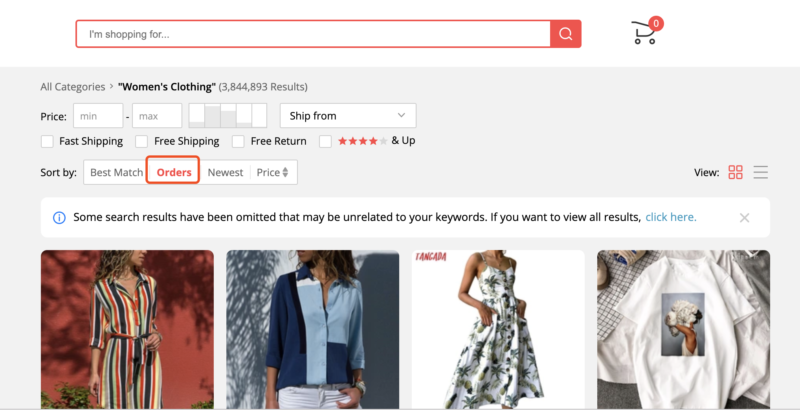Viewport: 800px width, 412px height.
Task: Click the magnifier search button
Action: coord(565,34)
